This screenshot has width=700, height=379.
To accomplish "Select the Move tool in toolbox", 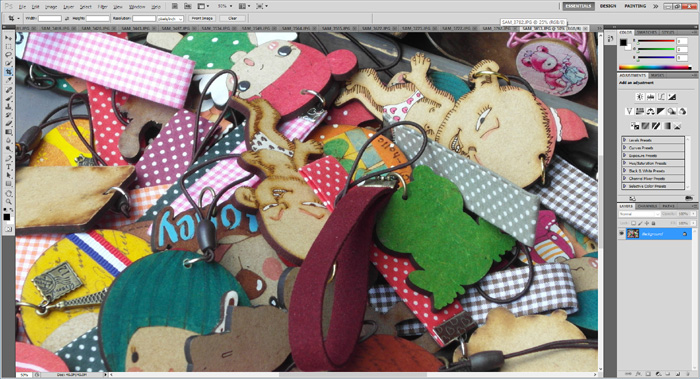I will [8, 38].
